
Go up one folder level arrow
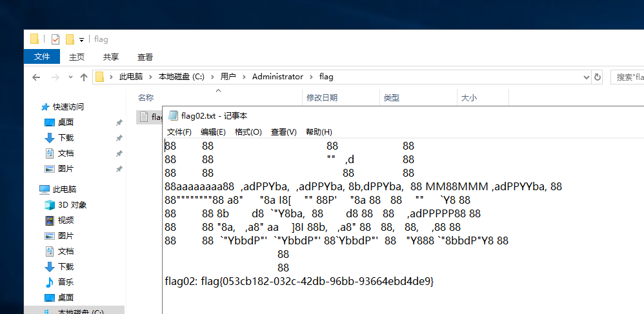click(x=84, y=77)
